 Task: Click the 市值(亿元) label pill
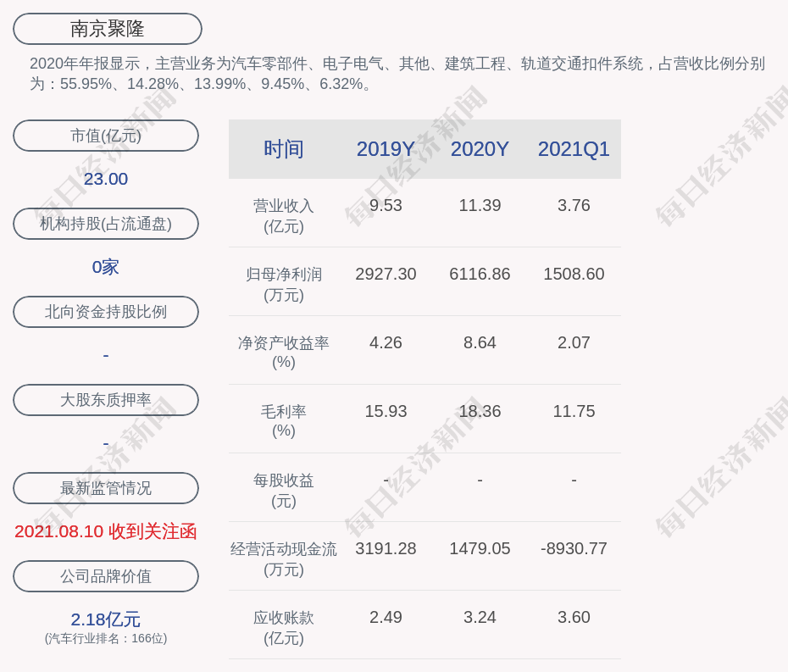point(106,136)
